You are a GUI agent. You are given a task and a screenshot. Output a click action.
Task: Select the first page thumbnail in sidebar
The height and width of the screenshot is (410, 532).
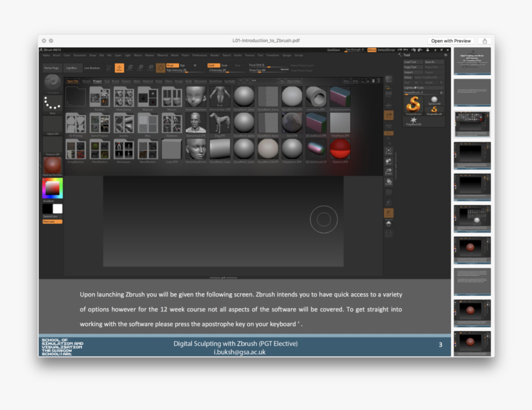click(472, 61)
